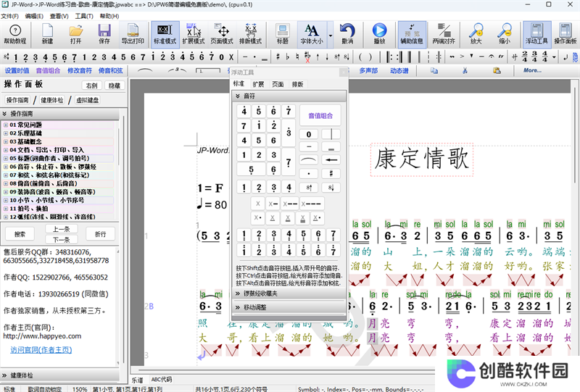Image resolution: width=580 pixels, height=392 pixels.
Task: Click 倚音和弦 link
Action: (x=111, y=70)
